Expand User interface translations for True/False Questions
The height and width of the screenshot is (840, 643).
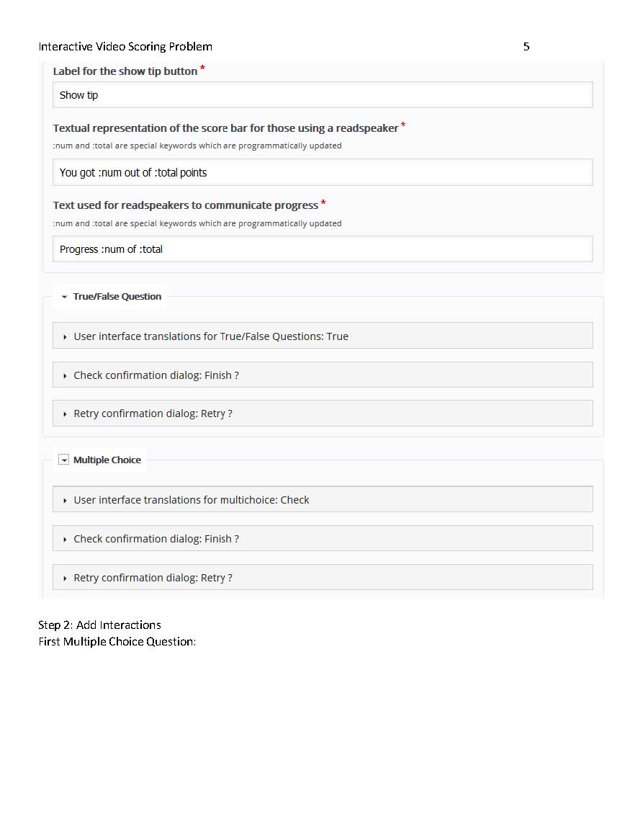click(323, 336)
